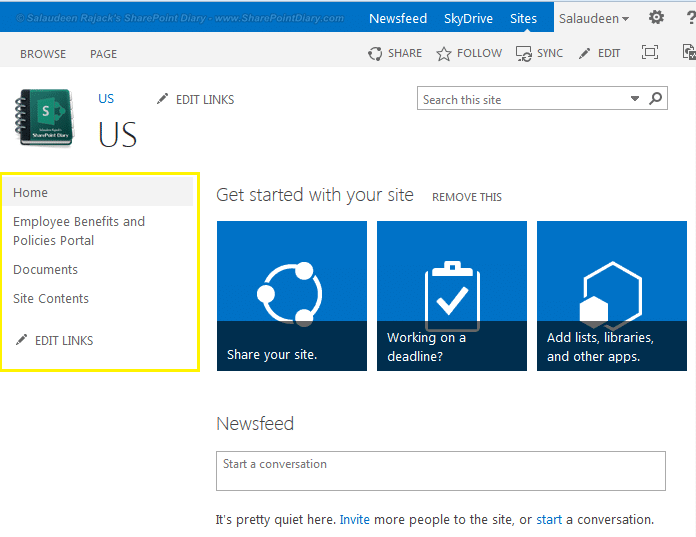Open the settings gear menu
This screenshot has width=696, height=537.
point(656,18)
